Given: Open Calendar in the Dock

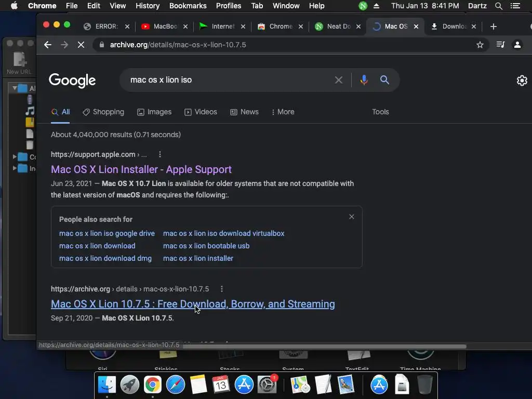Looking at the screenshot, I should (221, 384).
